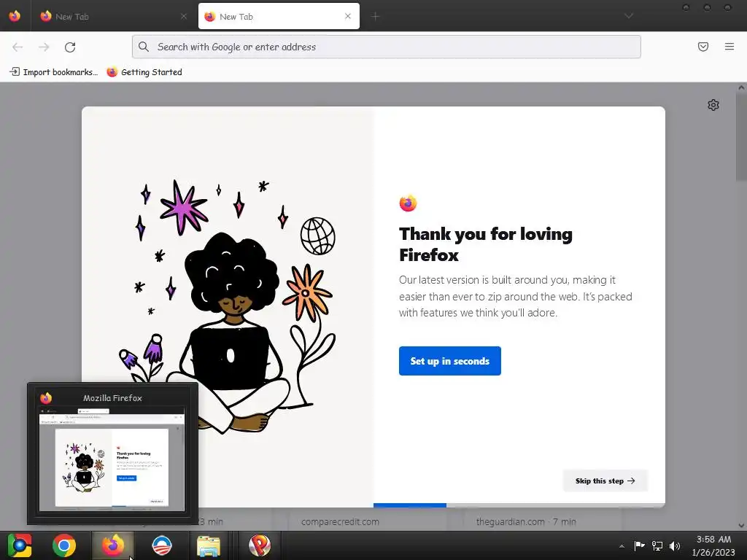The image size is (747, 560).
Task: Click the Firefox taskbar icon
Action: pos(113,545)
